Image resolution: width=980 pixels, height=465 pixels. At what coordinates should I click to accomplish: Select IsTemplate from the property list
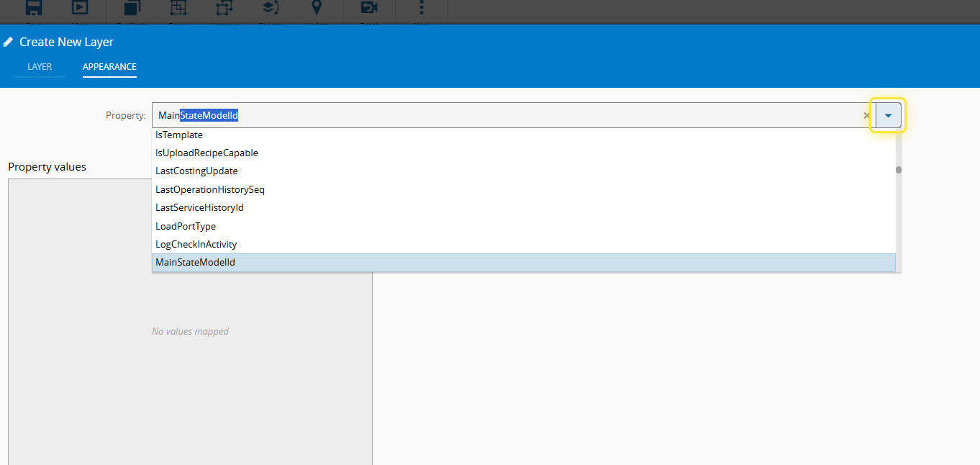coord(524,135)
